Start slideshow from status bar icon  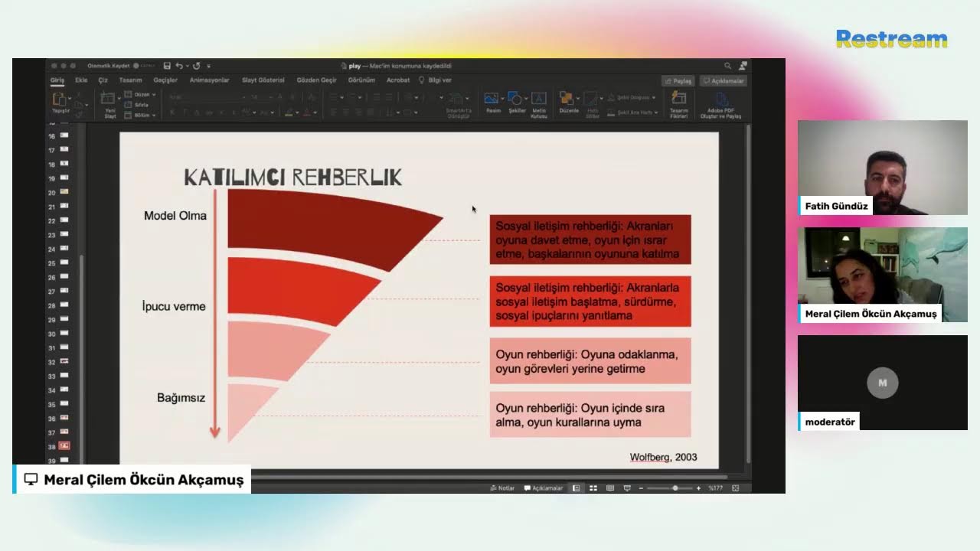[627, 488]
